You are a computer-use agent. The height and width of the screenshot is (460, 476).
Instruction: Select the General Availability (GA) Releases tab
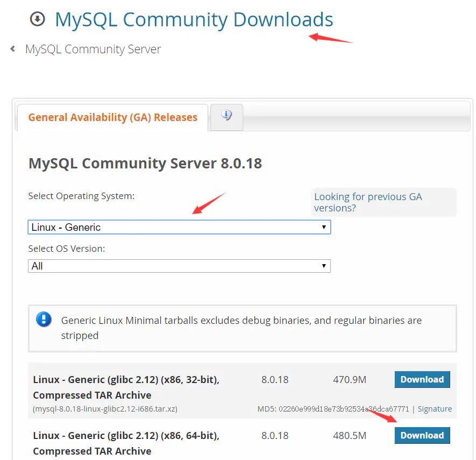[x=112, y=117]
